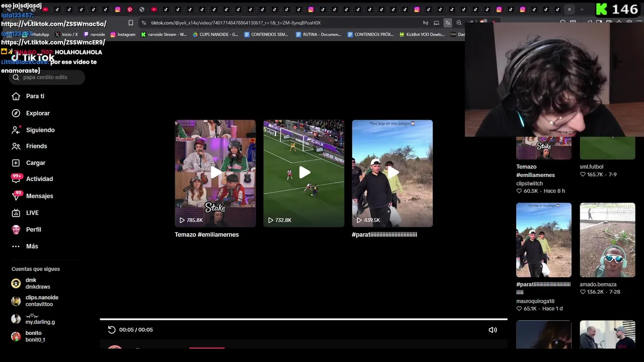Open the KickBot VOD Dowlo... bookmark
The width and height of the screenshot is (644, 362).
point(422,35)
